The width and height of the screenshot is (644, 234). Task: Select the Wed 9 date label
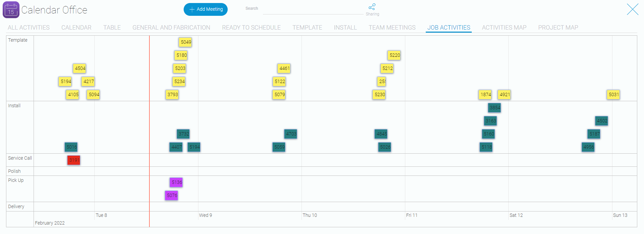tap(205, 215)
